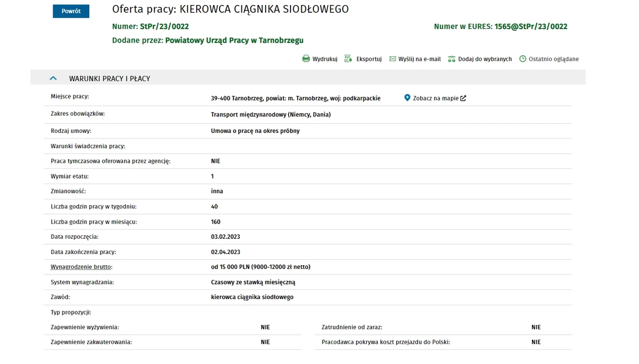Click Umowa o pracę na okres próbny
The image size is (639, 364).
255,131
